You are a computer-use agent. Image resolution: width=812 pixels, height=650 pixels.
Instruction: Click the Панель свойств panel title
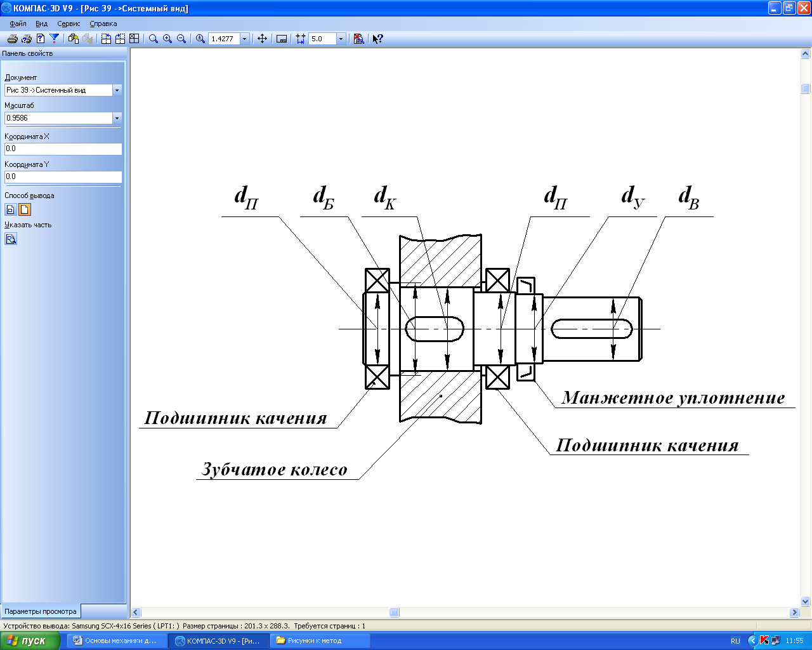pos(27,53)
